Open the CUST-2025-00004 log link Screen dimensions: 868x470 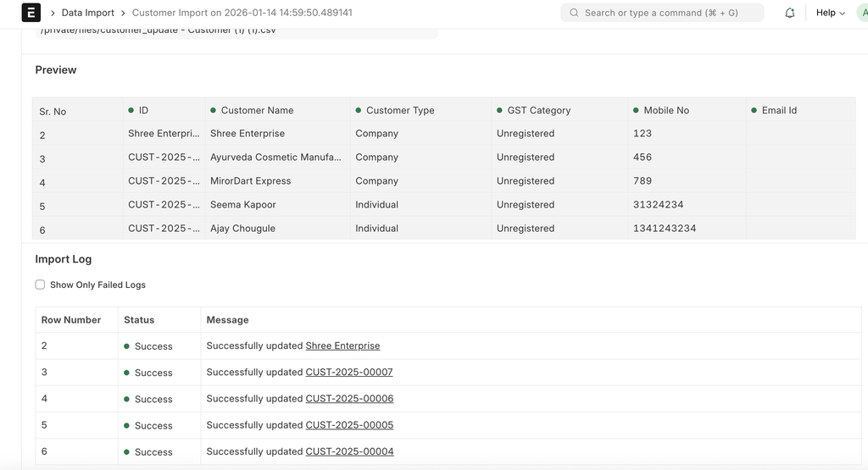349,451
